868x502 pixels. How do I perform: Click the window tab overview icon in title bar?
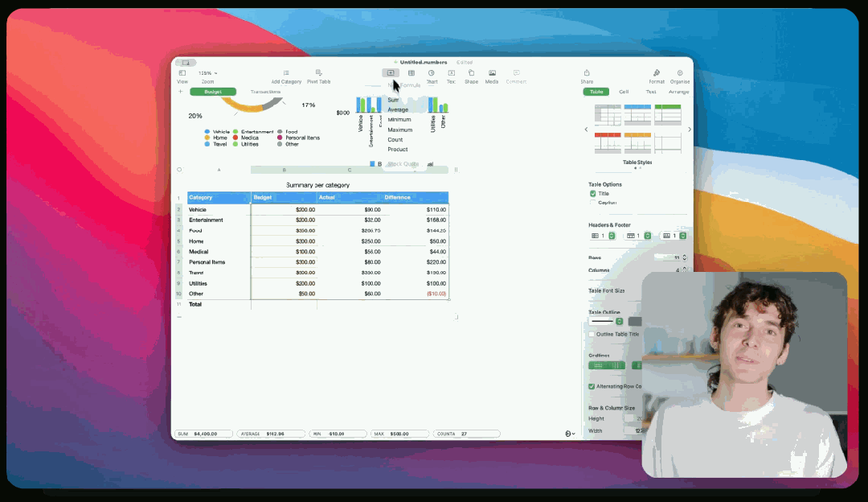click(x=186, y=63)
